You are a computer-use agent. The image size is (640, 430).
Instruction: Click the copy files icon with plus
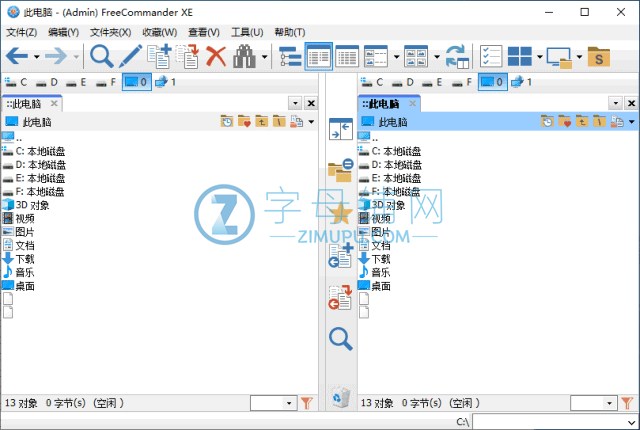[x=159, y=56]
